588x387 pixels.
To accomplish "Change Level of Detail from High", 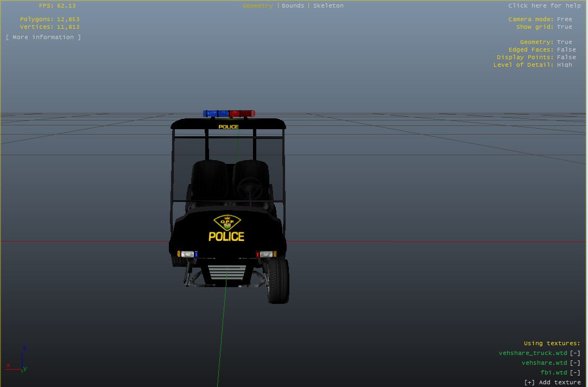I will (564, 65).
